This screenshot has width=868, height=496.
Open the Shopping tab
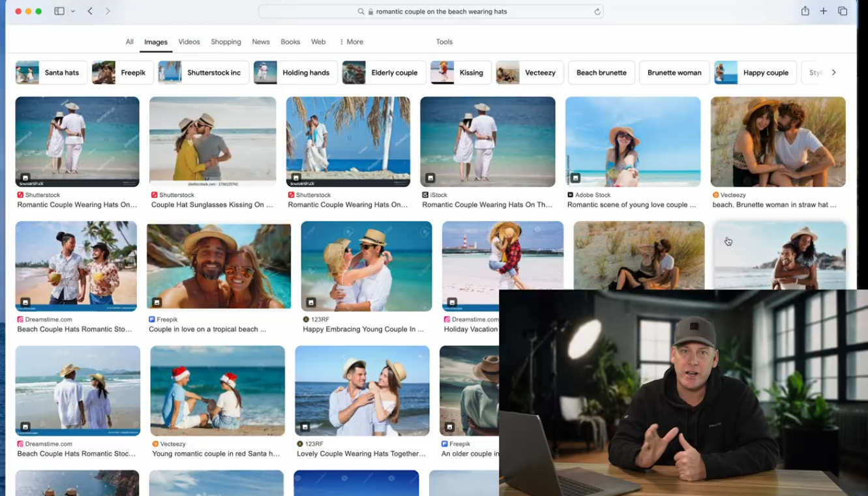(x=226, y=42)
